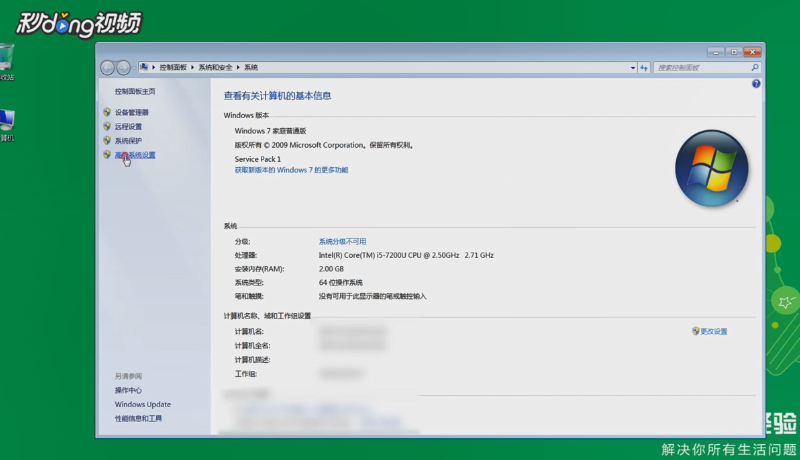
Task: Click 更改设置 link
Action: 714,331
